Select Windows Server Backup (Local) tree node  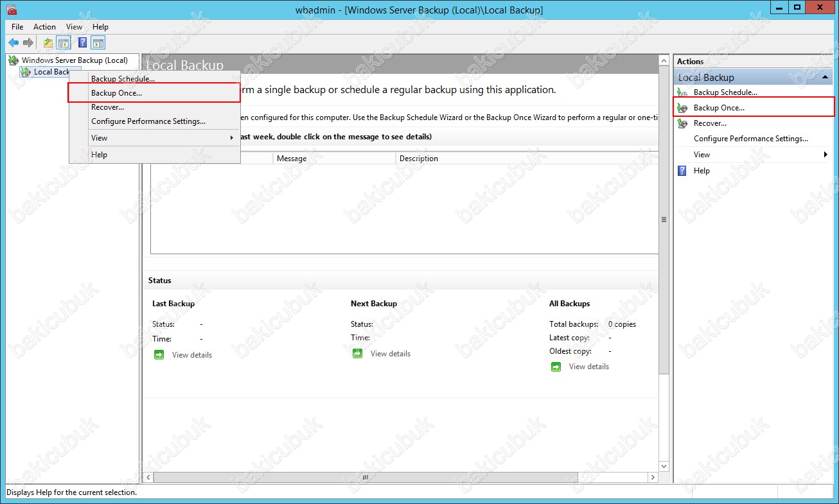coord(75,60)
